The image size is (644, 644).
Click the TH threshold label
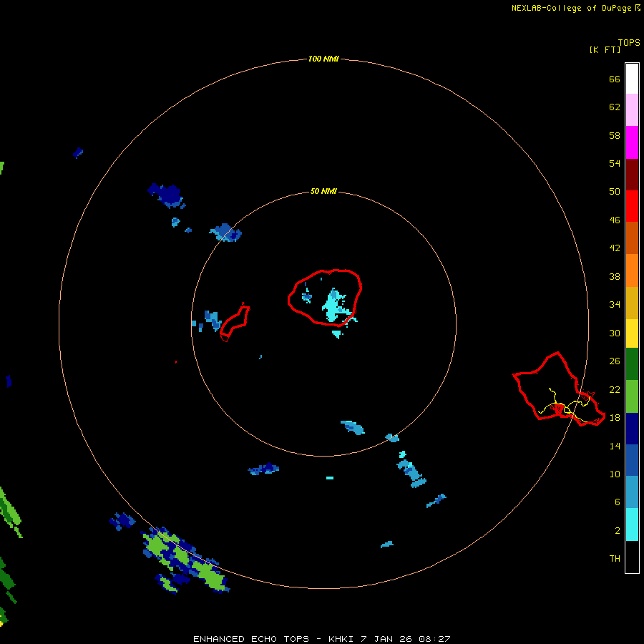(615, 558)
